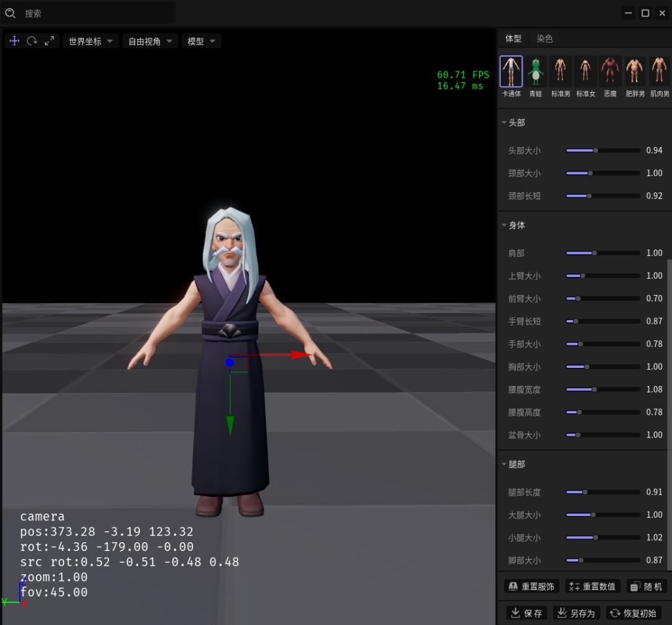Open the 自由视角 view dropdown

click(x=150, y=42)
